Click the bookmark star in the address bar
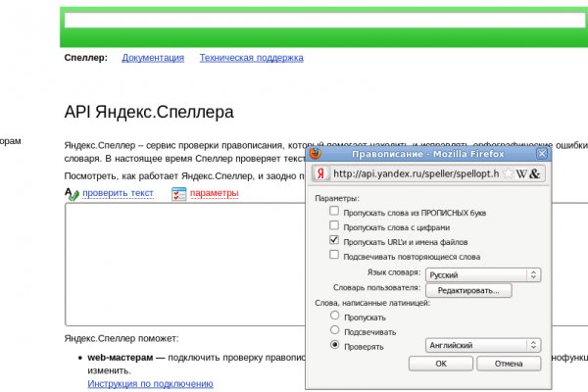This screenshot has height=392, width=588. point(509,173)
